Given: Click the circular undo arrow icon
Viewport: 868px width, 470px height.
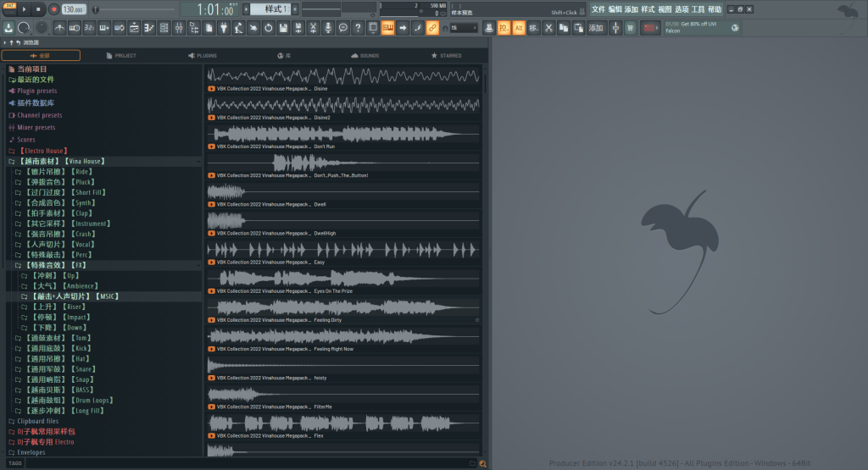Looking at the screenshot, I should [269, 28].
